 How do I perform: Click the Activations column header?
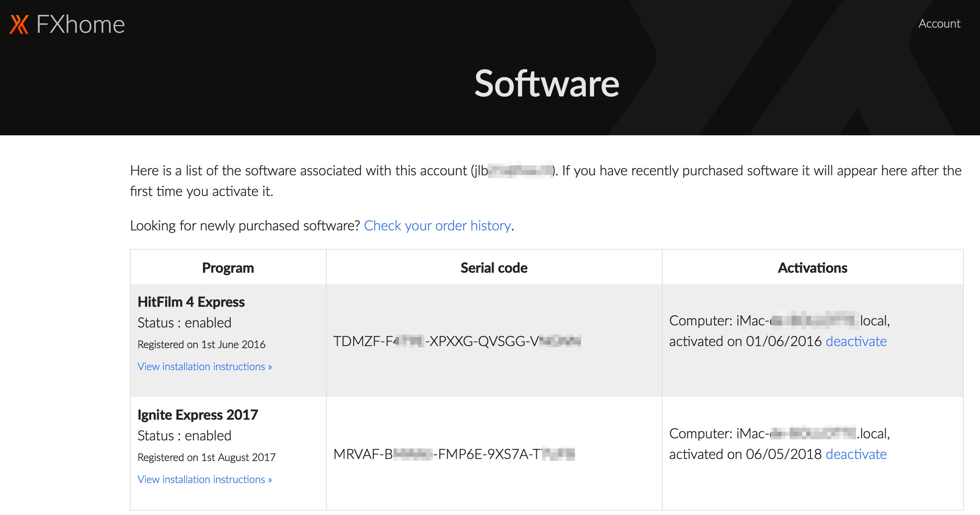coord(812,268)
